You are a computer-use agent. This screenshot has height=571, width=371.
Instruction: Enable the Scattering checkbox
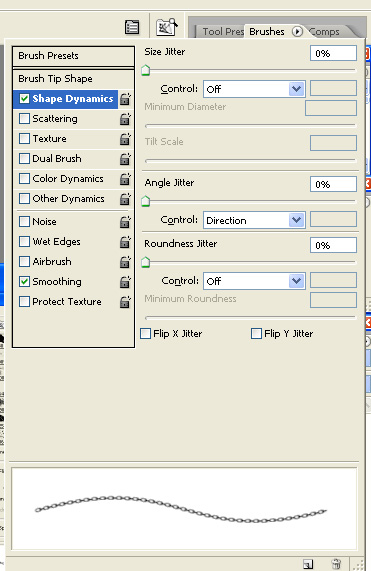coord(24,119)
